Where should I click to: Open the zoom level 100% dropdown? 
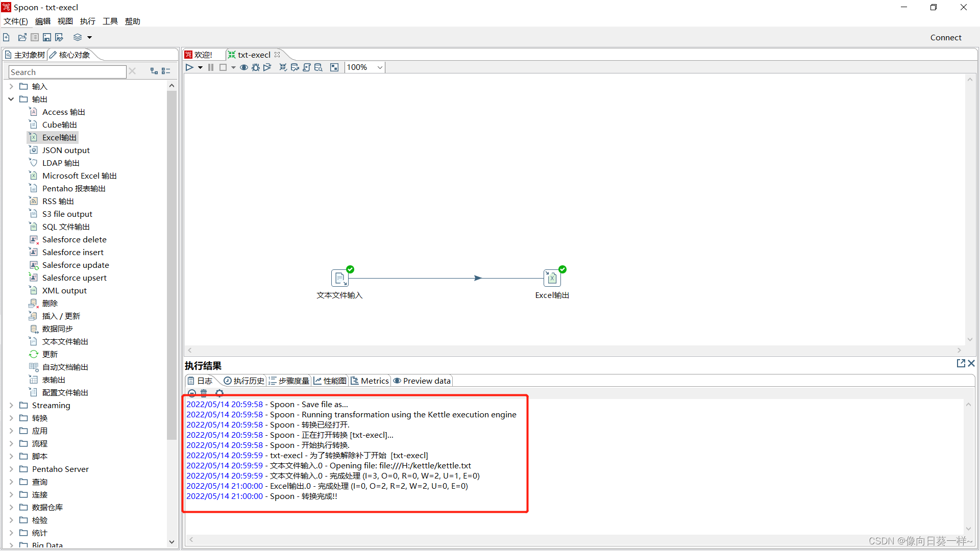[x=380, y=67]
